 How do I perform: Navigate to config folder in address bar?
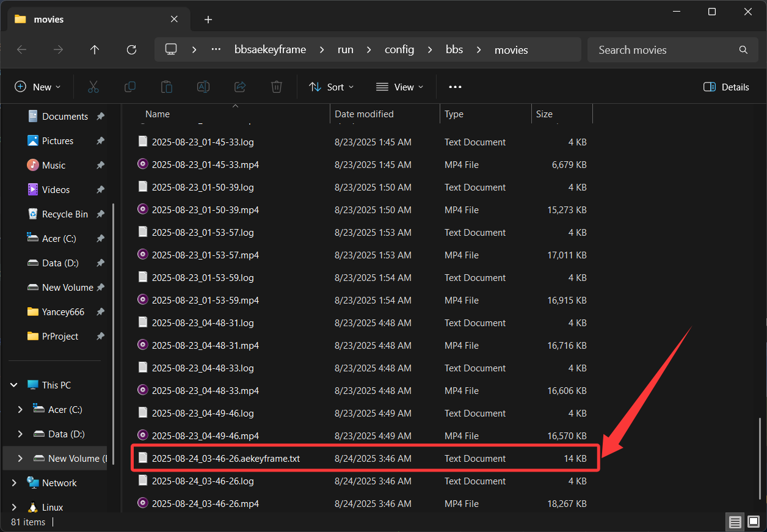pyautogui.click(x=399, y=50)
